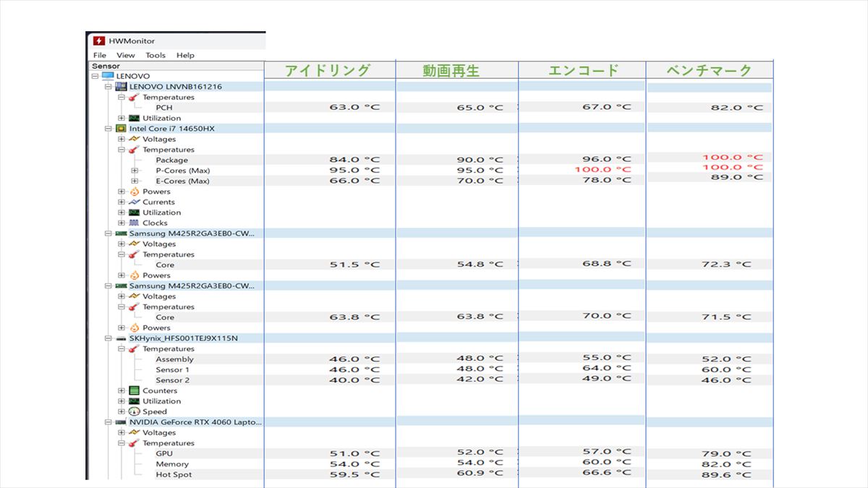Select the Assembly temperature row
The height and width of the screenshot is (488, 868).
pos(174,359)
